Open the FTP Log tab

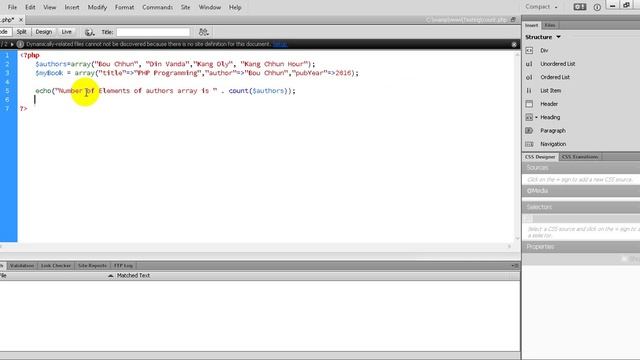(124, 266)
